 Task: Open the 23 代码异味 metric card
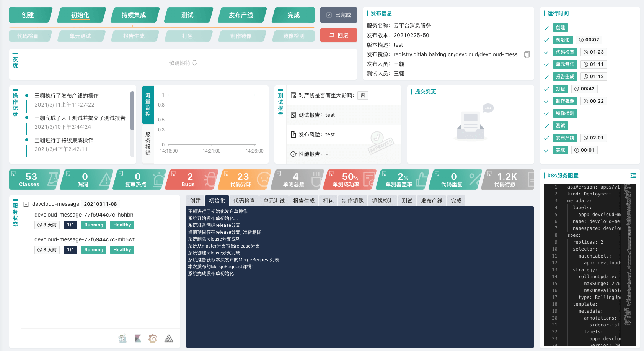pos(245,180)
